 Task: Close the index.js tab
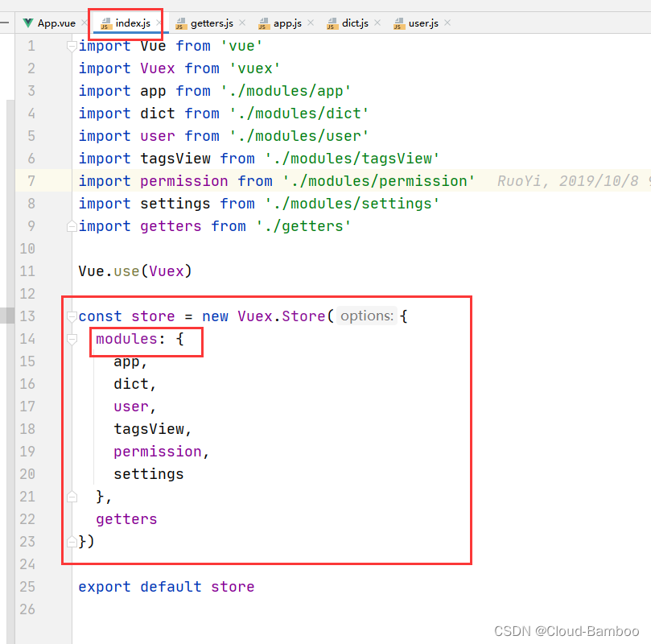pos(159,23)
